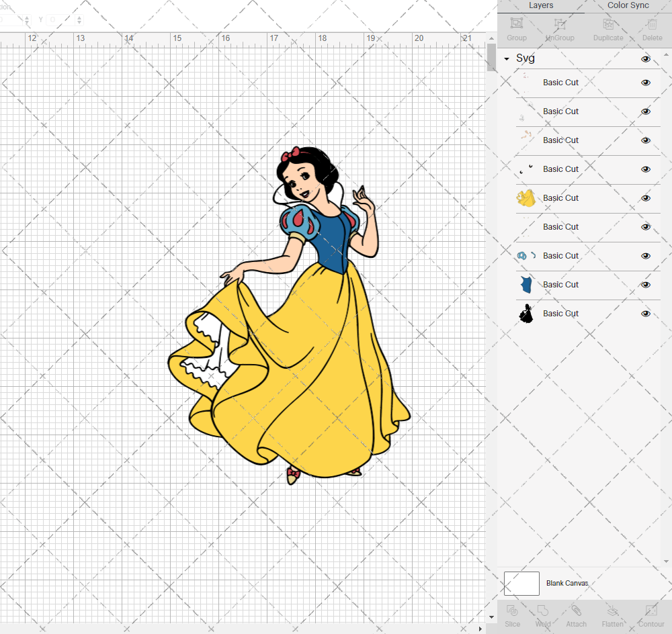This screenshot has height=634, width=672.
Task: Select the Slice tool
Action: pyautogui.click(x=512, y=610)
